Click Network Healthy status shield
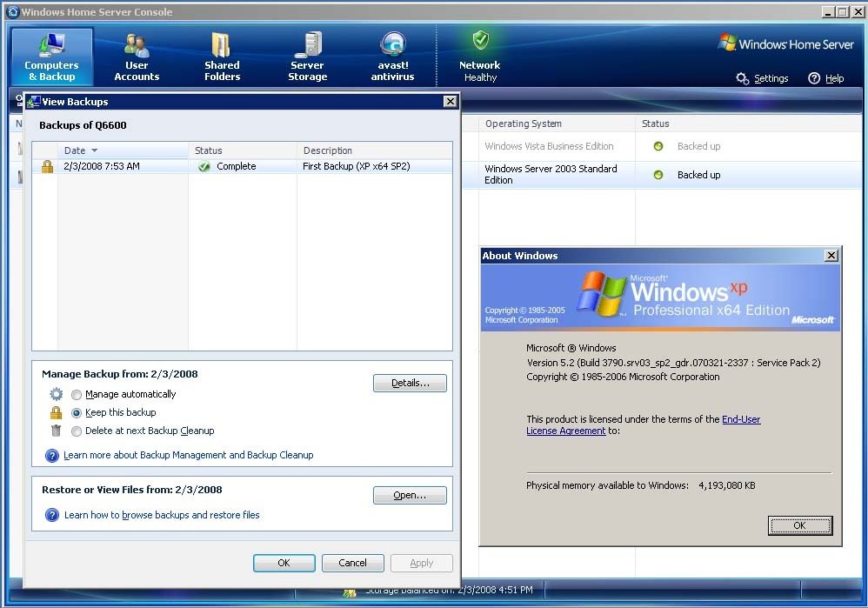The width and height of the screenshot is (868, 608). click(x=480, y=40)
